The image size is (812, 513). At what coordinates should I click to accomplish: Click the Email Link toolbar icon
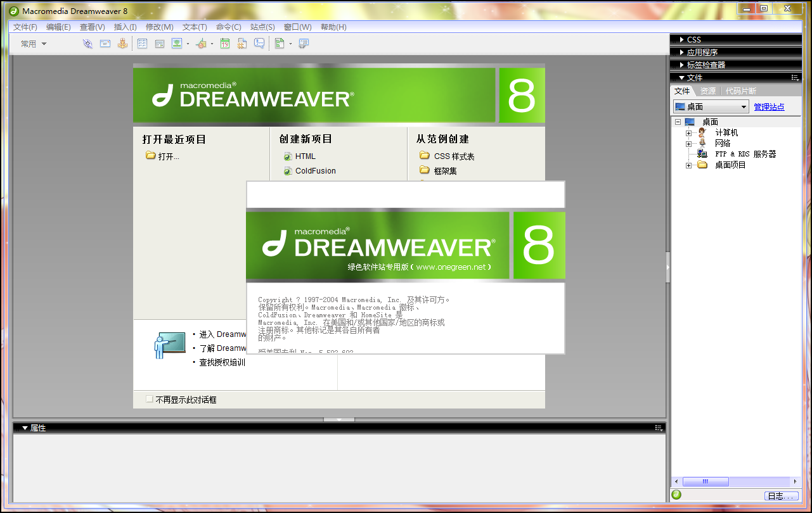pyautogui.click(x=105, y=44)
